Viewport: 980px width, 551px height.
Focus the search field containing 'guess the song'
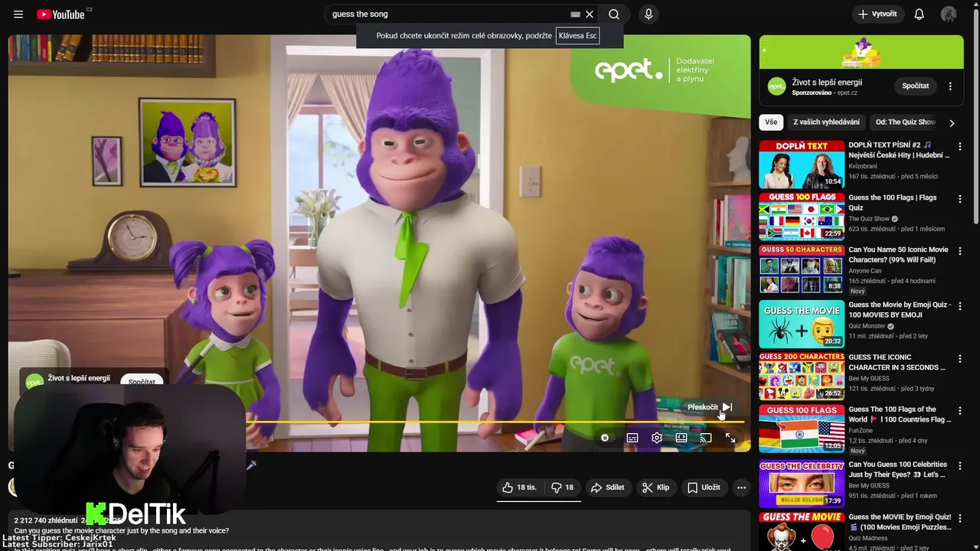pyautogui.click(x=448, y=15)
